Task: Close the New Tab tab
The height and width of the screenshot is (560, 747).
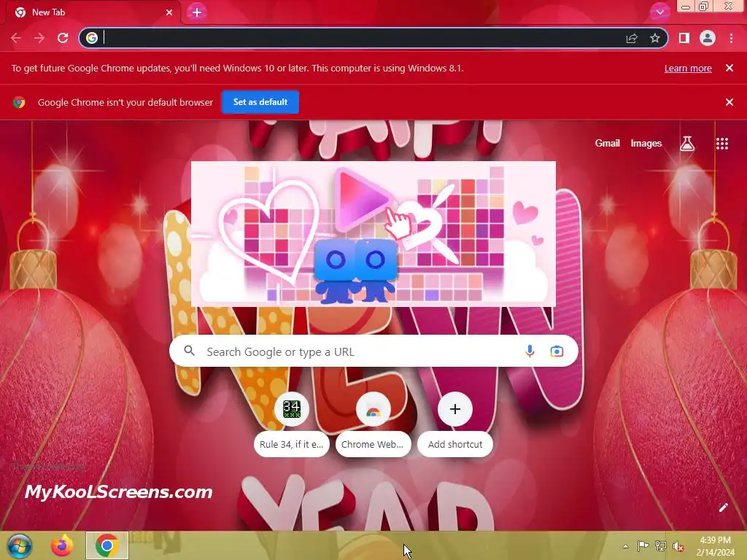Action: pos(169,12)
